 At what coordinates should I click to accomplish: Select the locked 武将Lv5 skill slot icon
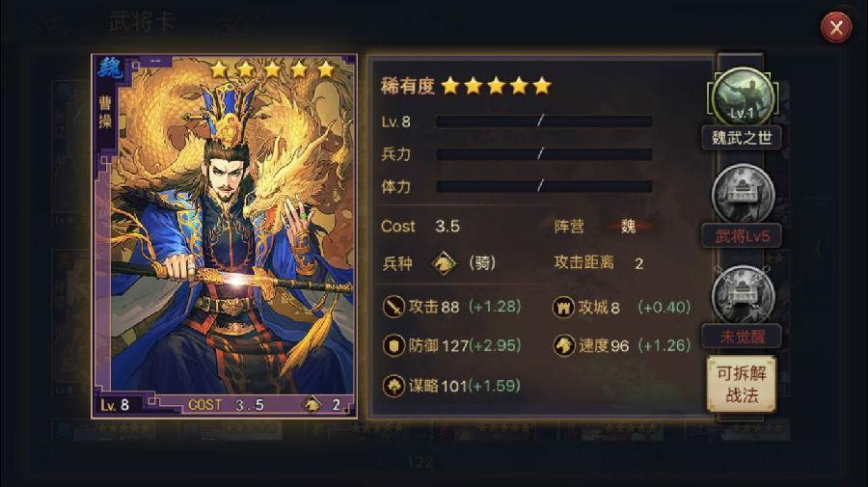pos(742,196)
